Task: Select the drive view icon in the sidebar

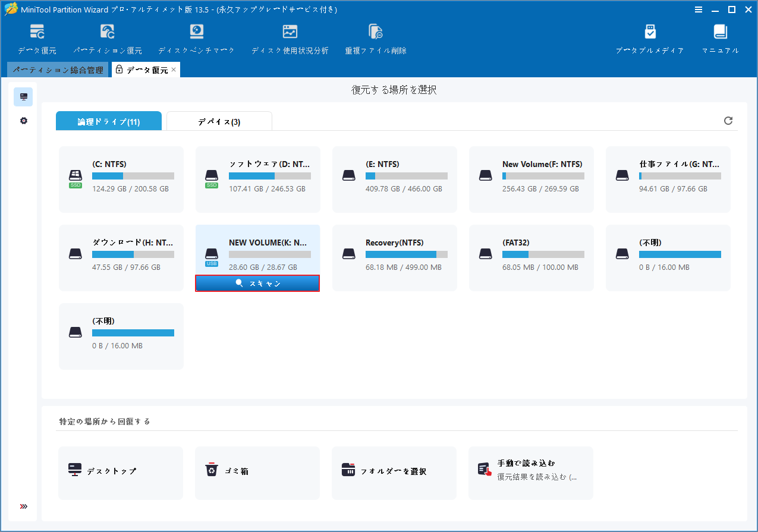Action: coord(23,96)
